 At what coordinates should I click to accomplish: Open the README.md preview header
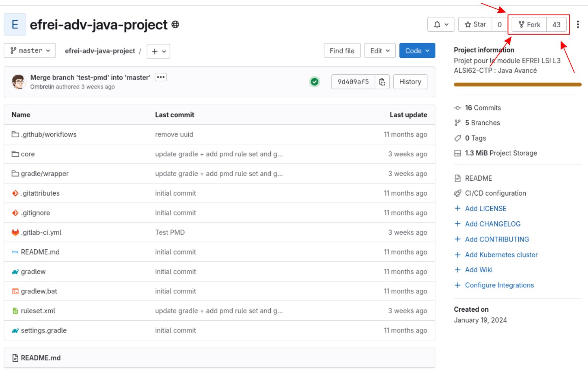pyautogui.click(x=41, y=358)
